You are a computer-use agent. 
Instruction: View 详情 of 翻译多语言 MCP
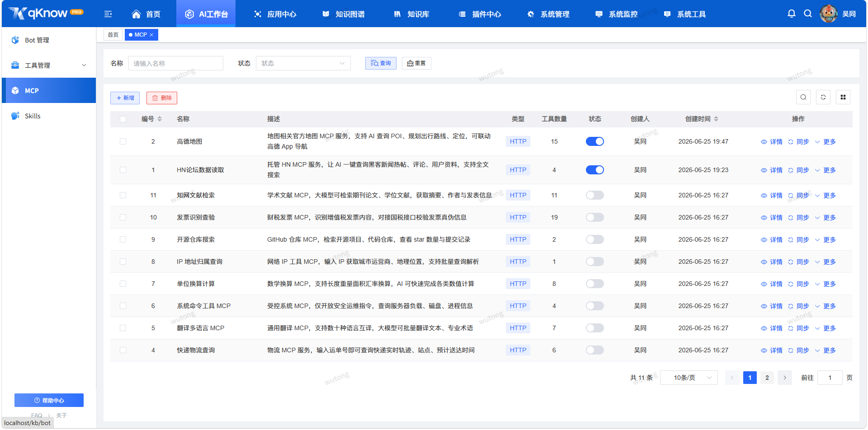coord(771,328)
